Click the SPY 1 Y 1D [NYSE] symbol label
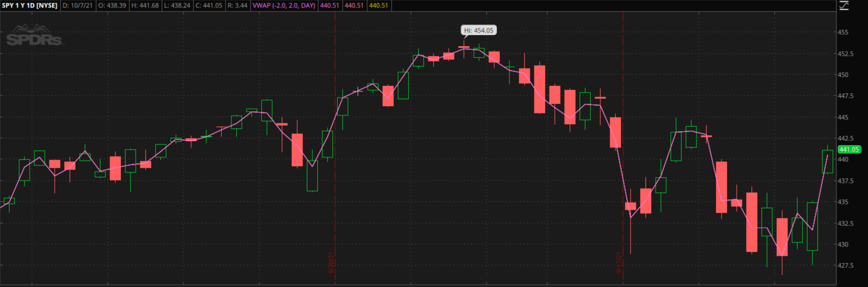 tap(30, 6)
